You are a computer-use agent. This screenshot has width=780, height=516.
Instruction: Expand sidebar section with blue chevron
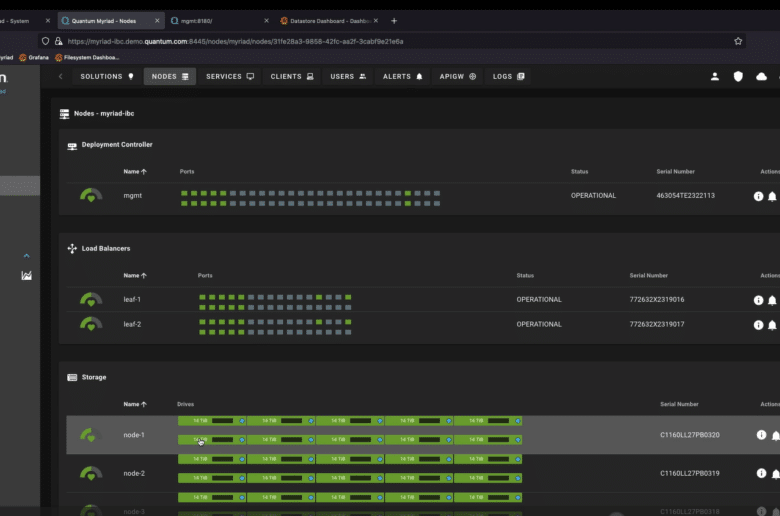pos(26,256)
